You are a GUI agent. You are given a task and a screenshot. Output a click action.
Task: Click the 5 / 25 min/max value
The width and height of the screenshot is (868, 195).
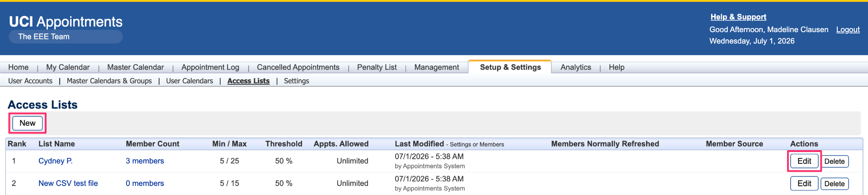[x=230, y=161]
